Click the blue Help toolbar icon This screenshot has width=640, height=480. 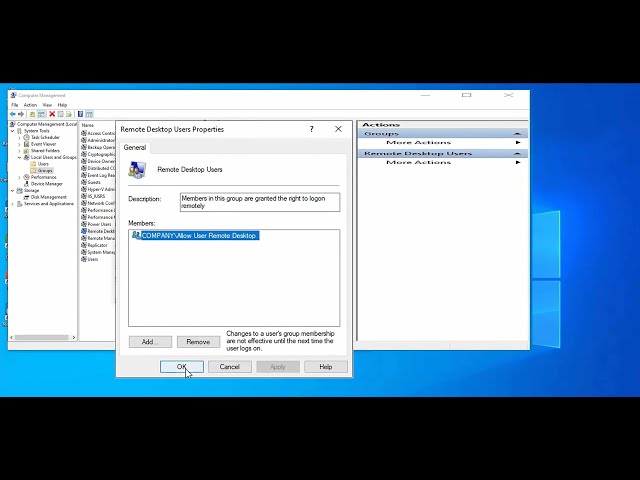(80, 114)
